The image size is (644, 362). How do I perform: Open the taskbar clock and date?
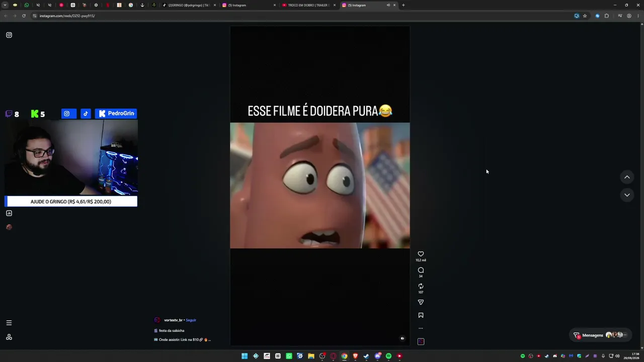[631, 356]
